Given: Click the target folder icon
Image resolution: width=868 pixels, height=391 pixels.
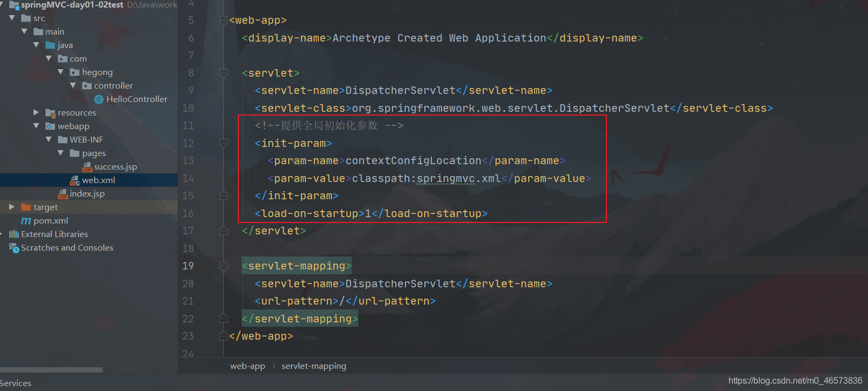Looking at the screenshot, I should pyautogui.click(x=26, y=207).
